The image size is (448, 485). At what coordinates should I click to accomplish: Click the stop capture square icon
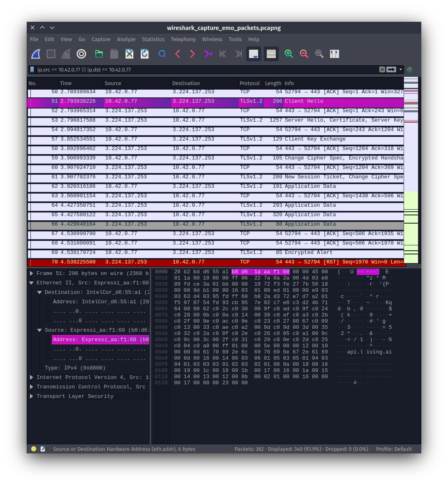(51, 54)
